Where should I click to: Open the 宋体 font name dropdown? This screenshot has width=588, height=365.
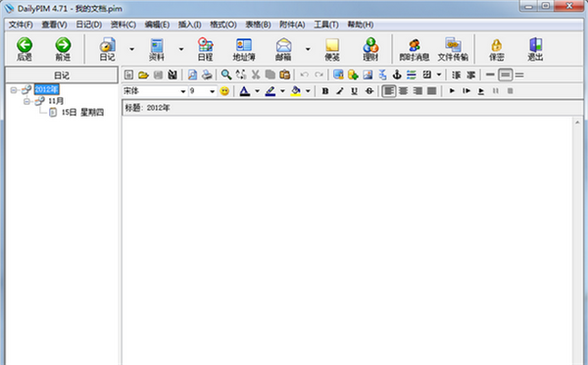(182, 91)
